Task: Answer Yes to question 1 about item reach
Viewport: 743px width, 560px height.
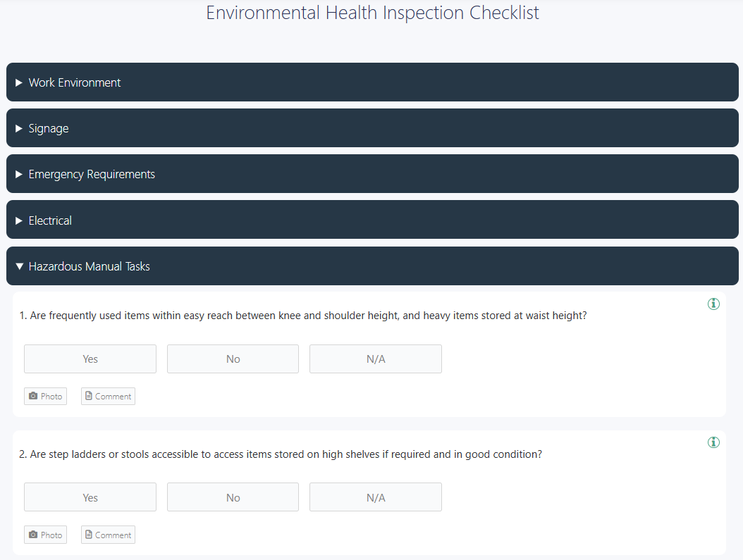Action: tap(90, 359)
